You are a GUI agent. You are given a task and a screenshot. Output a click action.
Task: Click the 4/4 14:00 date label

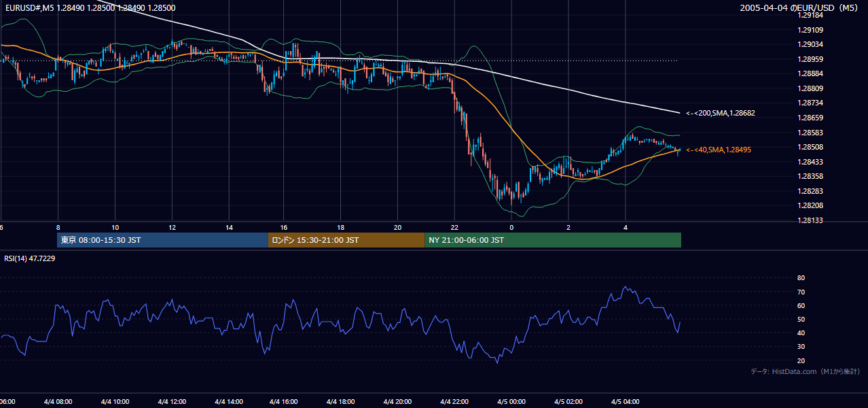click(x=229, y=402)
